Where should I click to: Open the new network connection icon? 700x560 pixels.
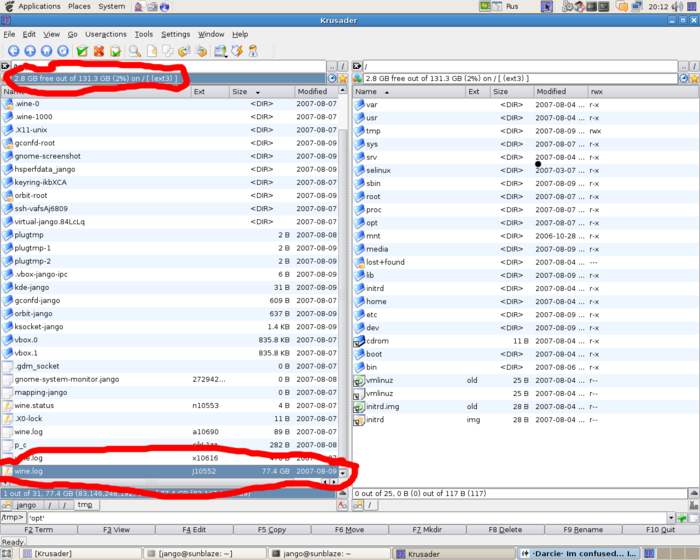219,51
